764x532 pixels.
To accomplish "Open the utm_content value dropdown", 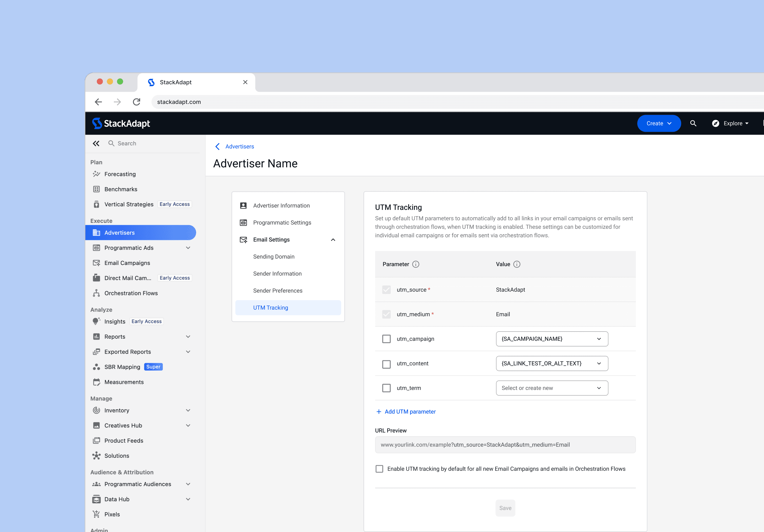I will pos(552,363).
